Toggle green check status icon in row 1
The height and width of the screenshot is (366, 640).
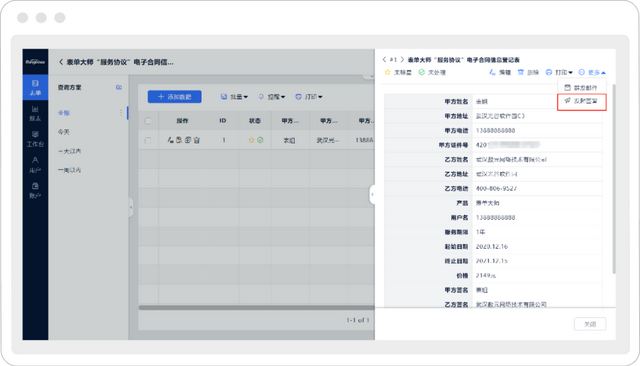pyautogui.click(x=260, y=140)
